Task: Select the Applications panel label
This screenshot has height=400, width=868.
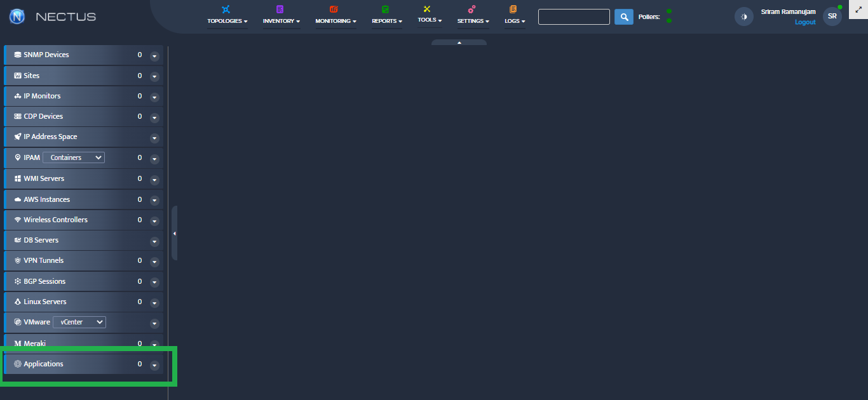Action: tap(43, 364)
